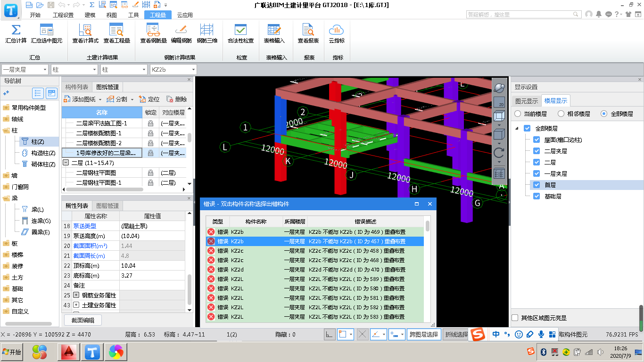
Task: Expand the 墙 category in navigation tree
Action: (x=6, y=175)
